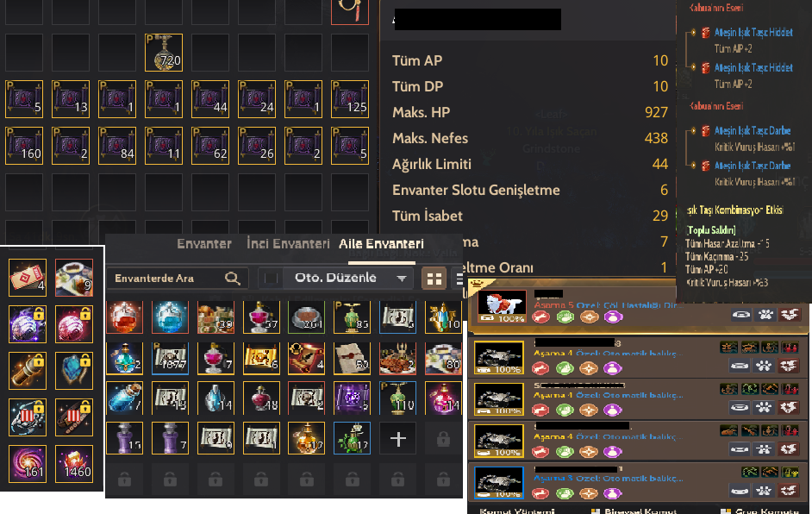Select the item stack labeled 720

tap(164, 53)
